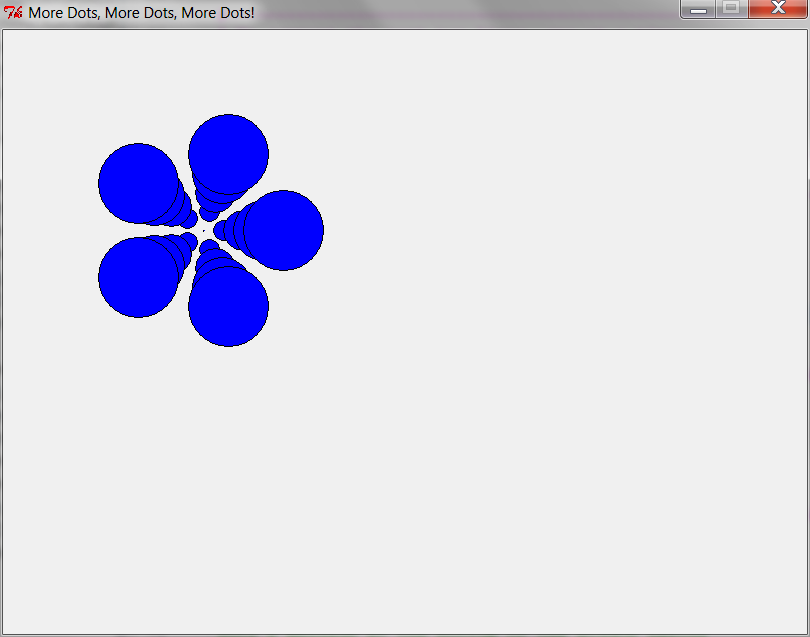The image size is (810, 637).
Task: Click the smallest dot of the upper-left arm
Action: click(189, 219)
